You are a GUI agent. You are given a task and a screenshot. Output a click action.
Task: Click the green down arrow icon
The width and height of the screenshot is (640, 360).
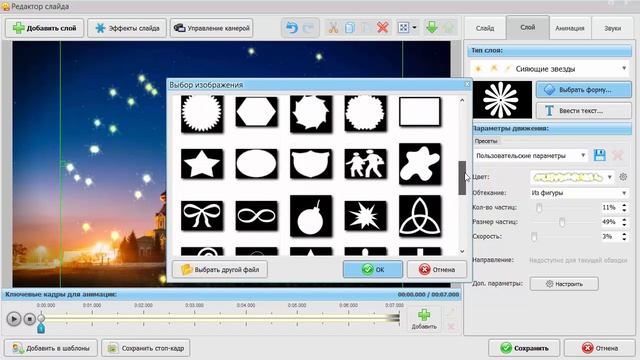[432, 28]
